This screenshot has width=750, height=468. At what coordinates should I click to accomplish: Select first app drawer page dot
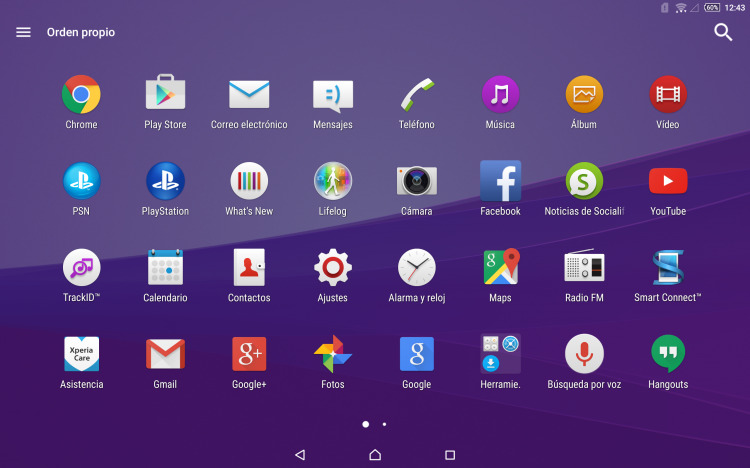[365, 424]
